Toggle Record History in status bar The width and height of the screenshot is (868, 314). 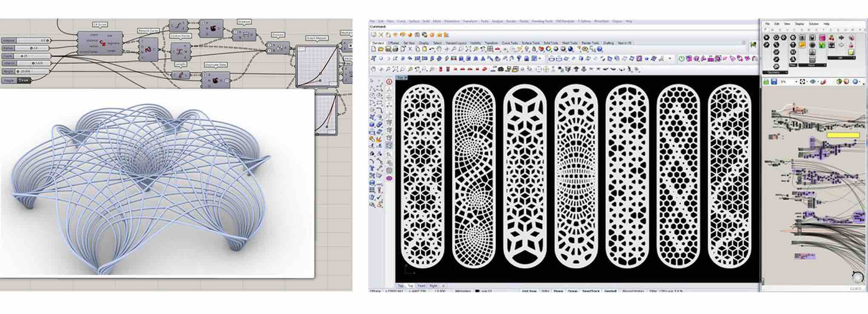point(632,291)
